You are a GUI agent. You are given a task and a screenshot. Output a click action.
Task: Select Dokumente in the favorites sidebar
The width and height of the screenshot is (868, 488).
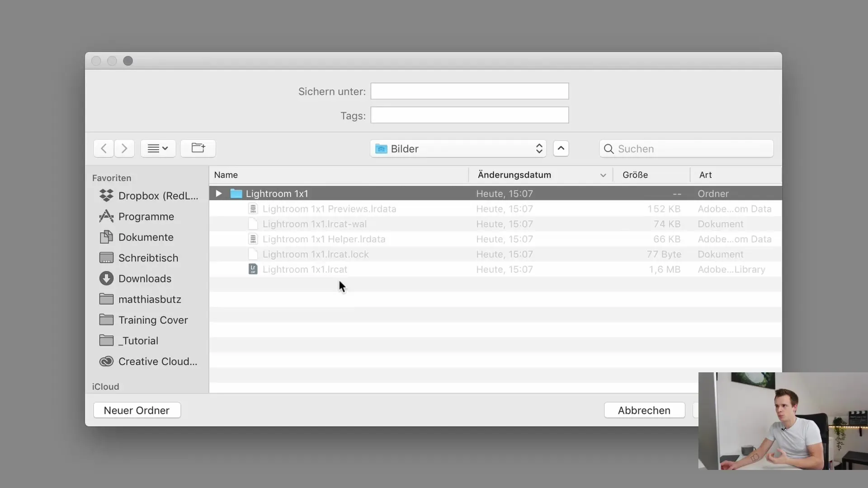click(146, 237)
